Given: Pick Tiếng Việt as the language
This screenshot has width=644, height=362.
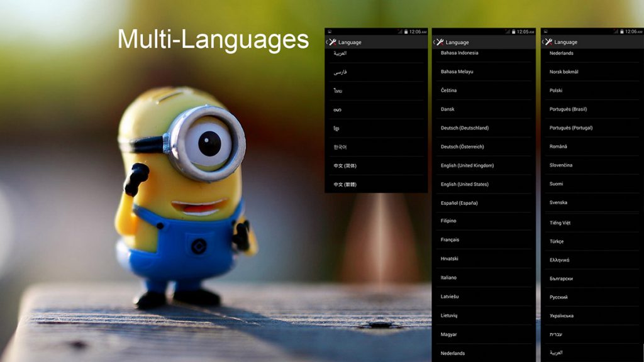Looking at the screenshot, I should point(560,222).
